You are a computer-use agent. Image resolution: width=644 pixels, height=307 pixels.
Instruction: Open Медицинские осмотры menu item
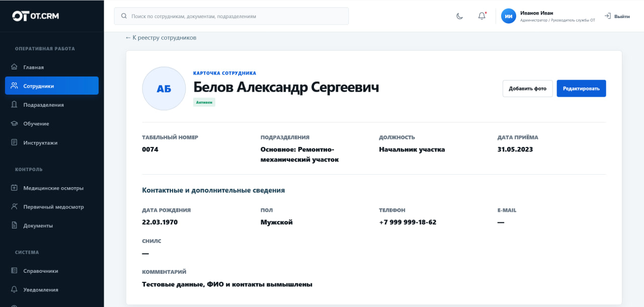tap(52, 188)
